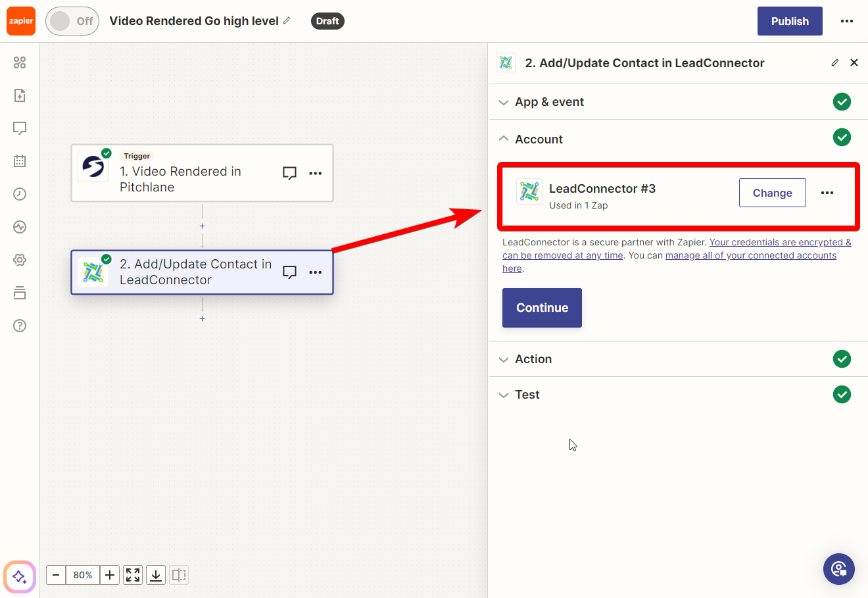Viewport: 868px width, 598px height.
Task: Add comment on Add/Update Contact step
Action: [x=289, y=272]
